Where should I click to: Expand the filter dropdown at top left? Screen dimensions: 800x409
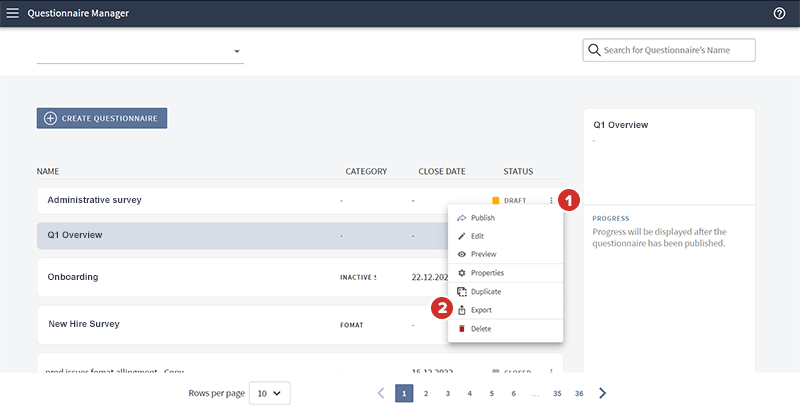point(237,51)
